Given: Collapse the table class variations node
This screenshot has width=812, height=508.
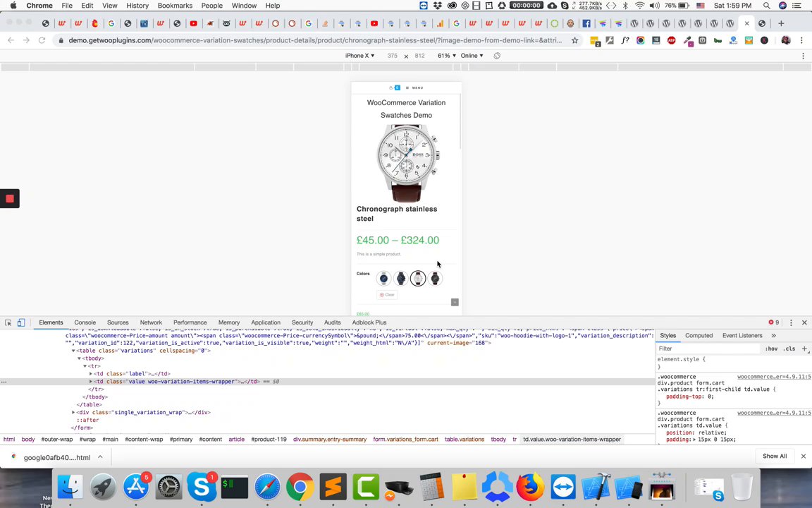Looking at the screenshot, I should (73, 351).
